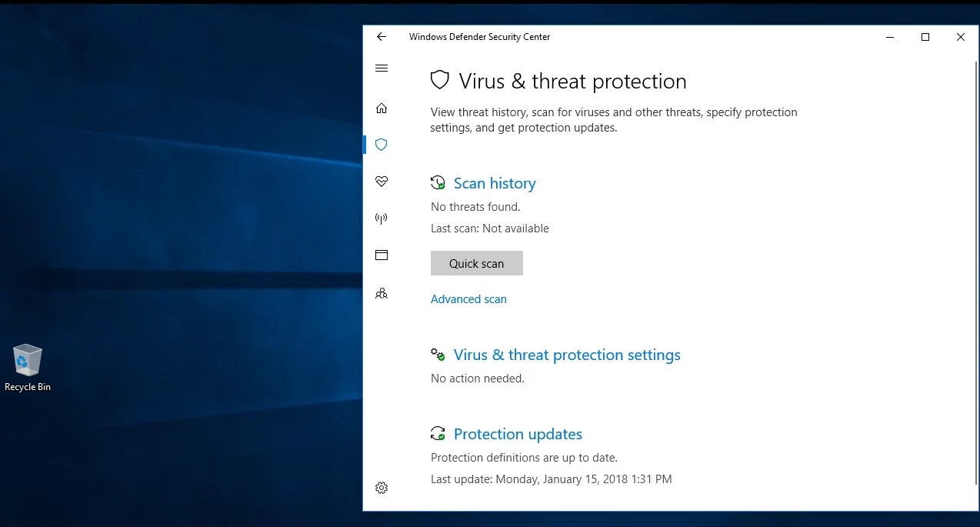Open the Scan history link
Viewport: 980px width, 527px height.
point(495,183)
